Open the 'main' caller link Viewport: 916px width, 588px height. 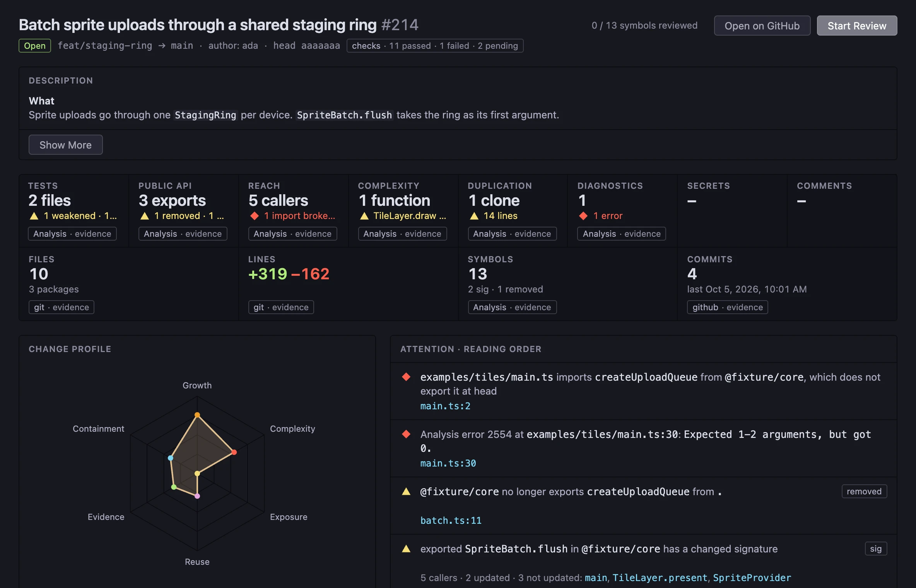click(x=596, y=578)
